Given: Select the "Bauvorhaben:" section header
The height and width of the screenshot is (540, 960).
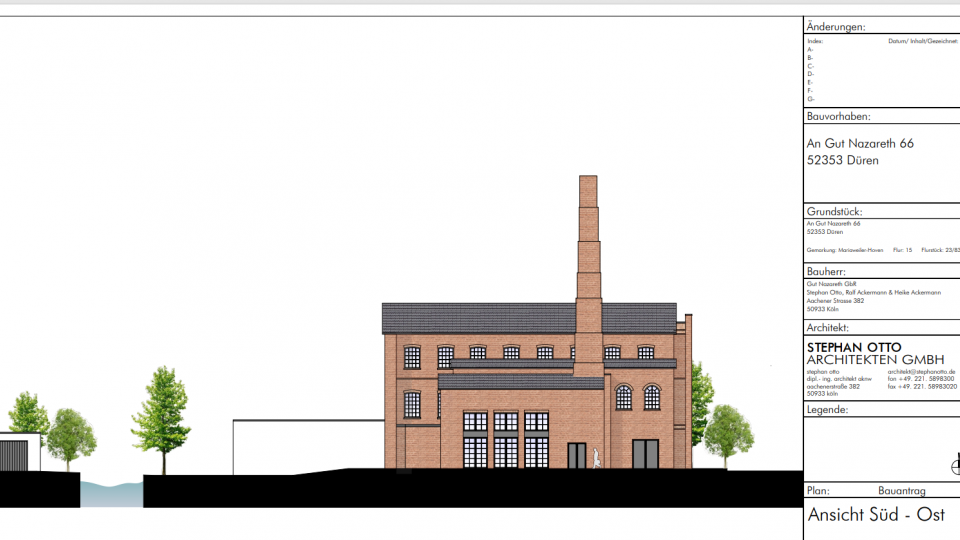Looking at the screenshot, I should point(838,116).
